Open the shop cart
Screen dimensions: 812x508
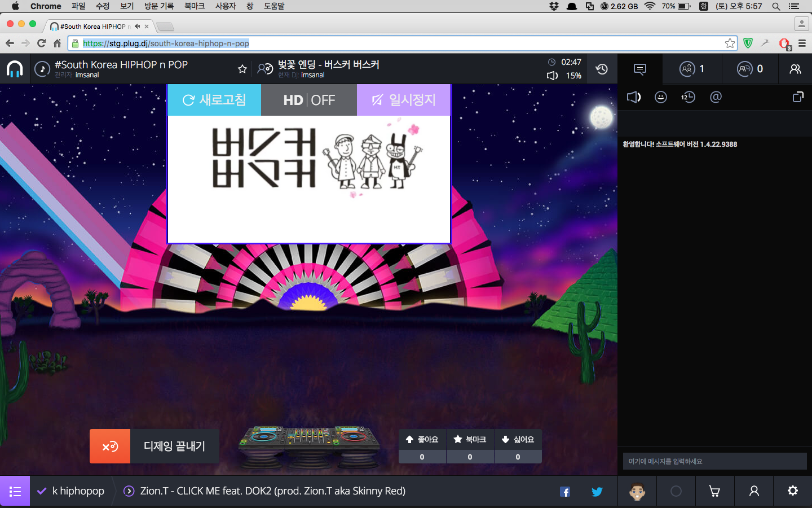(x=714, y=491)
